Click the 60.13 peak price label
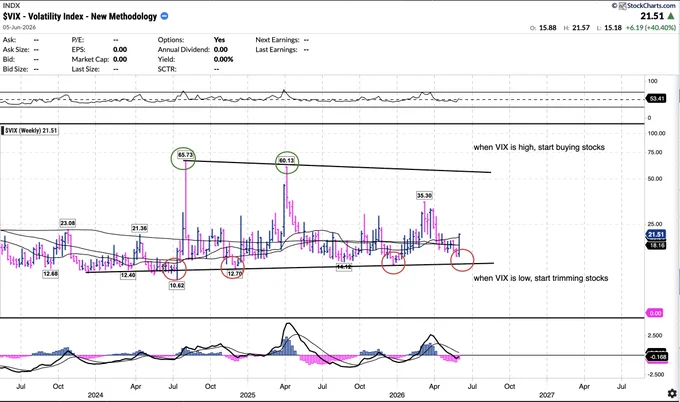 [x=287, y=160]
